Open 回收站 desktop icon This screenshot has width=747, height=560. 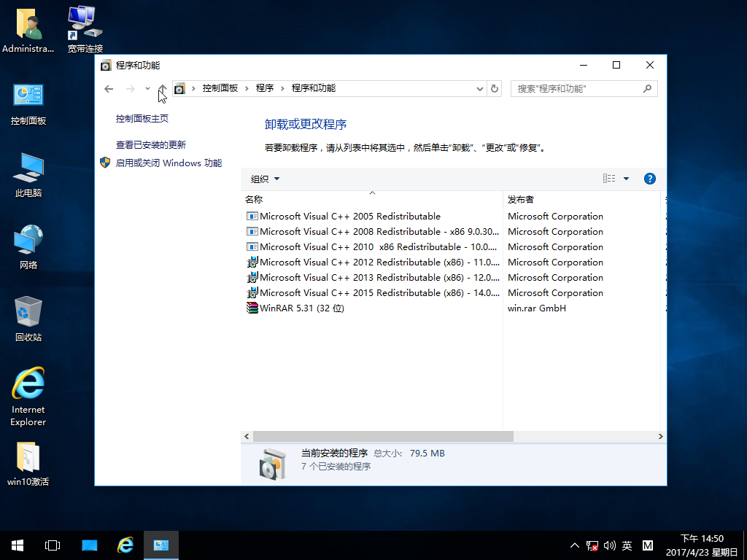28,319
